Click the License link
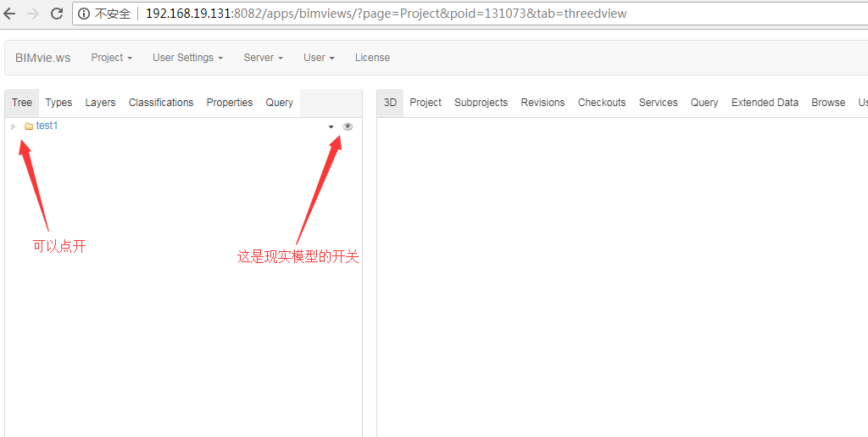The height and width of the screenshot is (437, 868). [372, 58]
